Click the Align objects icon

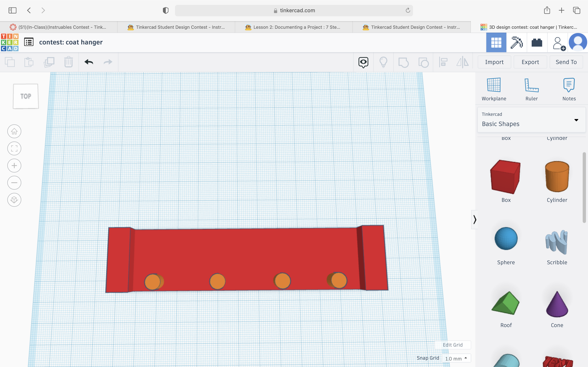(443, 62)
